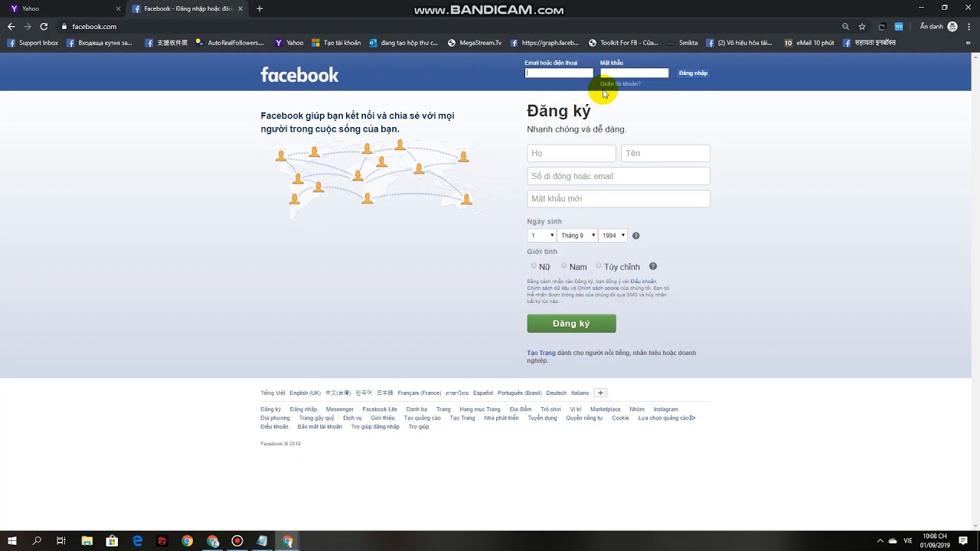The height and width of the screenshot is (551, 980).
Task: Switch language to Deutsch
Action: coord(557,393)
